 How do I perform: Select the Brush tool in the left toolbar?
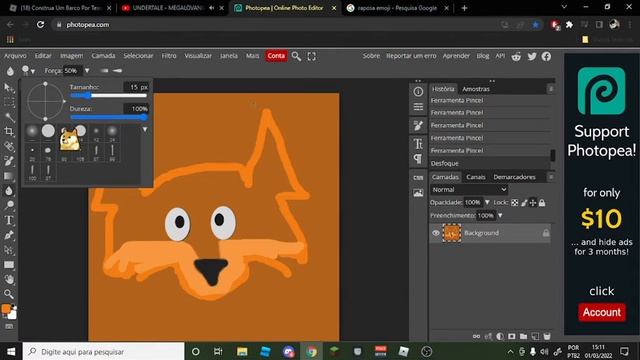pyautogui.click(x=9, y=161)
